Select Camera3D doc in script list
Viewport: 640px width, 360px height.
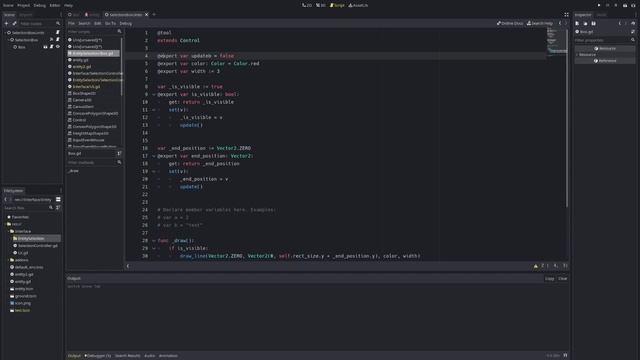[82, 100]
